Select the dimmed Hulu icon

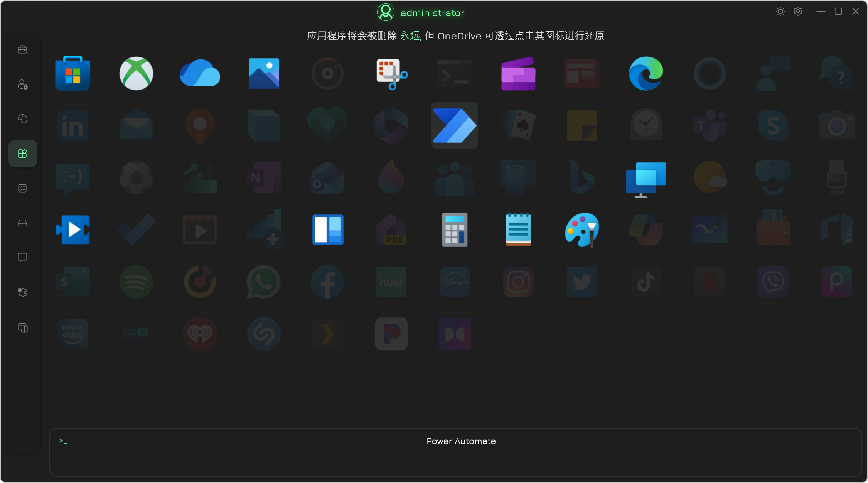tap(391, 282)
